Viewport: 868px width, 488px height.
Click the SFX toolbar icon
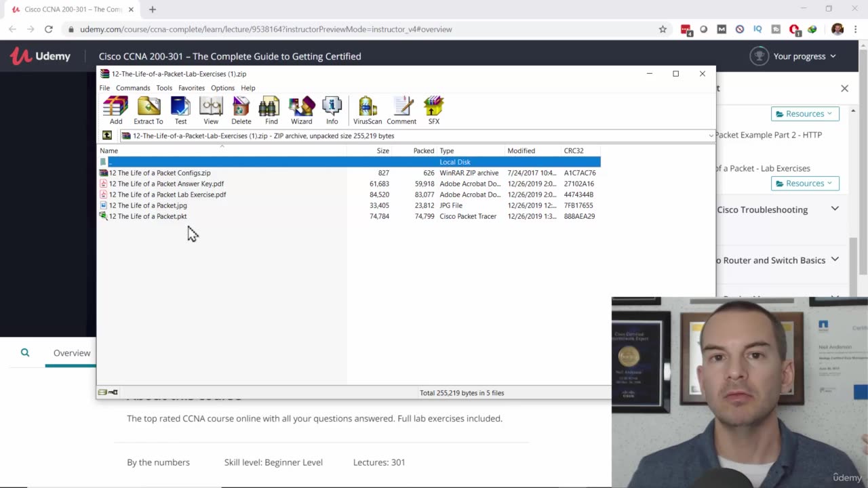point(434,110)
